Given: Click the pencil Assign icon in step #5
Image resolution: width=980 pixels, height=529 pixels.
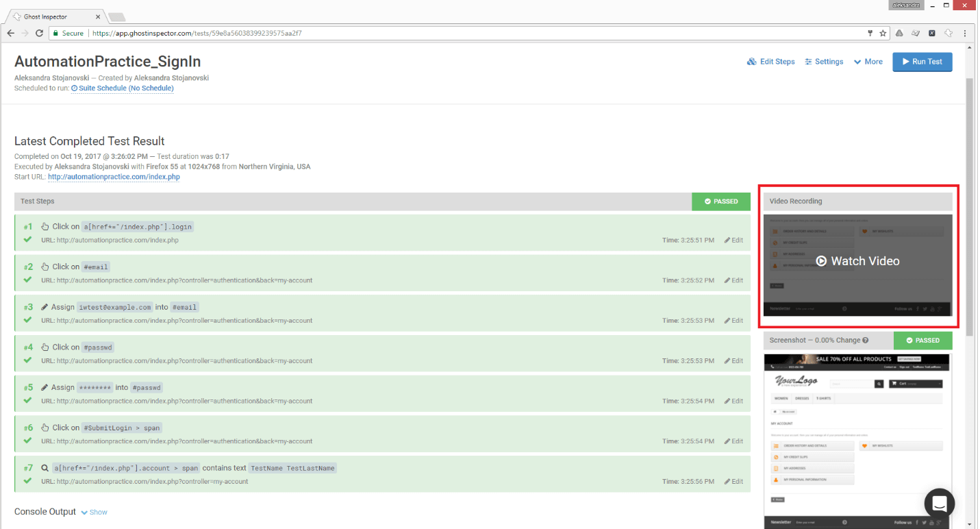Looking at the screenshot, I should coord(45,387).
